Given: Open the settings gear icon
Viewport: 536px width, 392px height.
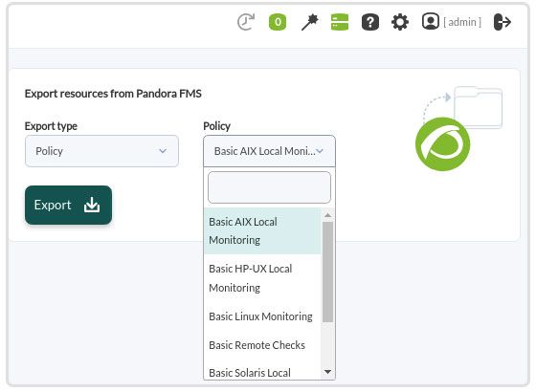Looking at the screenshot, I should 400,23.
